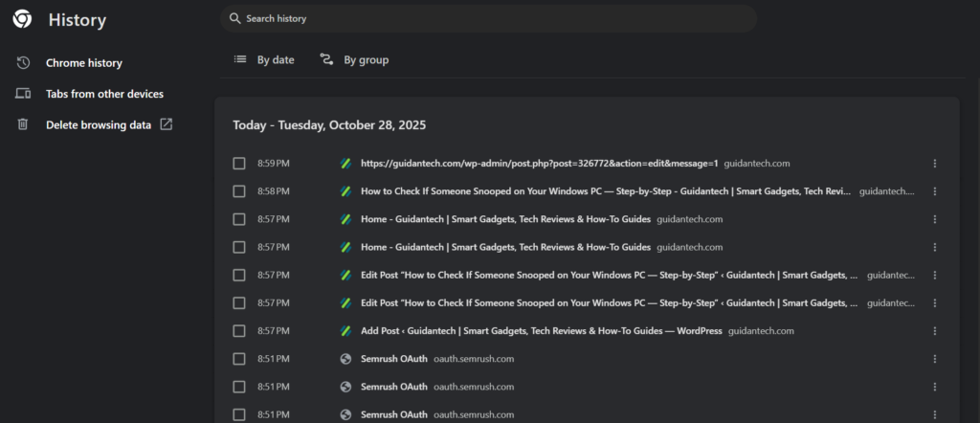Click the trash icon beside Delete browsing data
980x423 pixels.
pos(23,124)
